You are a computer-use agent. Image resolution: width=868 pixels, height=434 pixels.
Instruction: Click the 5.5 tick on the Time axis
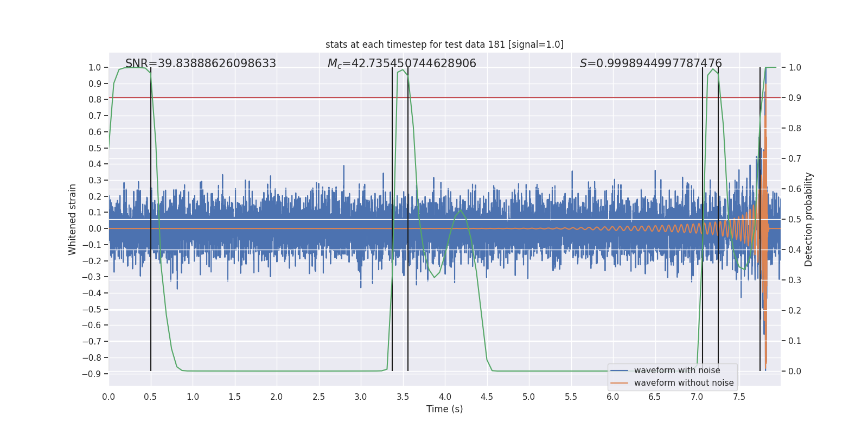tap(571, 397)
